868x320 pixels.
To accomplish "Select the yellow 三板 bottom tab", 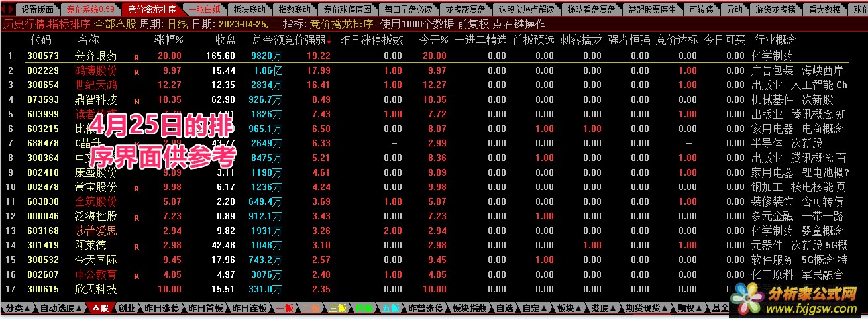I will point(337,309).
